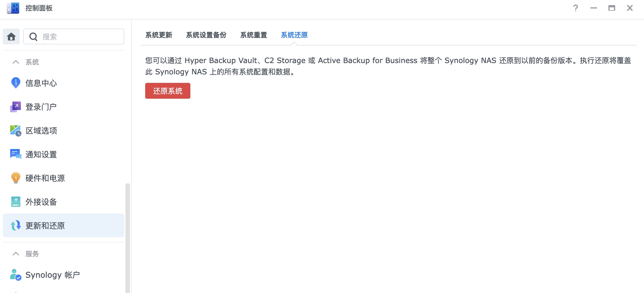Open Synology 帐户 account icon
Image resolution: width=644 pixels, height=293 pixels.
pyautogui.click(x=16, y=275)
